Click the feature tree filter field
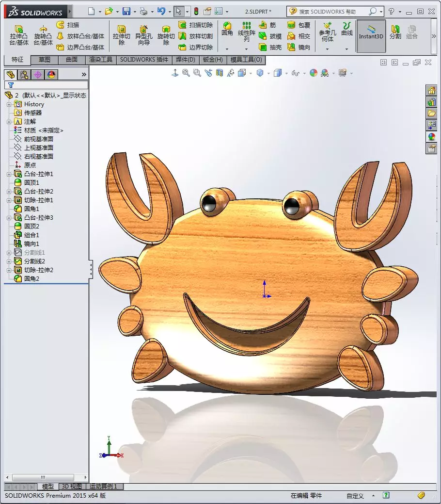This screenshot has width=441, height=504. point(46,85)
